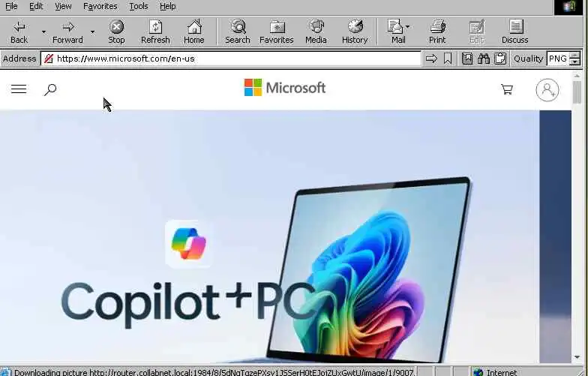Open the Edit menu
Viewport: 588px width, 376px height.
coord(36,6)
